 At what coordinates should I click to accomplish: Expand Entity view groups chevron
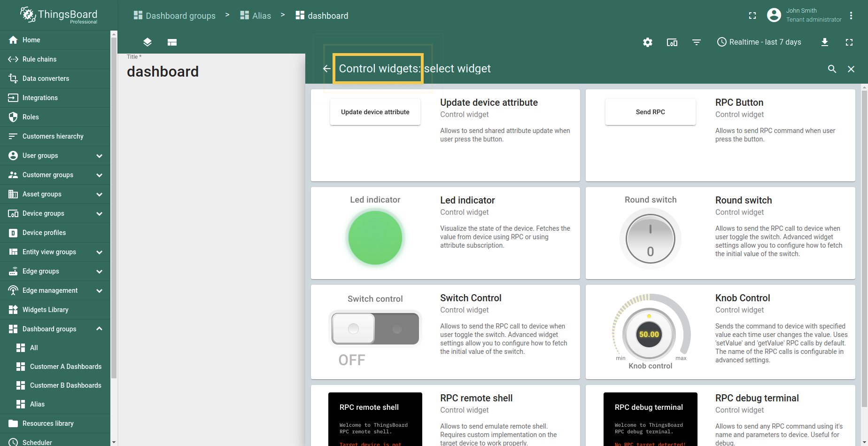pyautogui.click(x=99, y=252)
